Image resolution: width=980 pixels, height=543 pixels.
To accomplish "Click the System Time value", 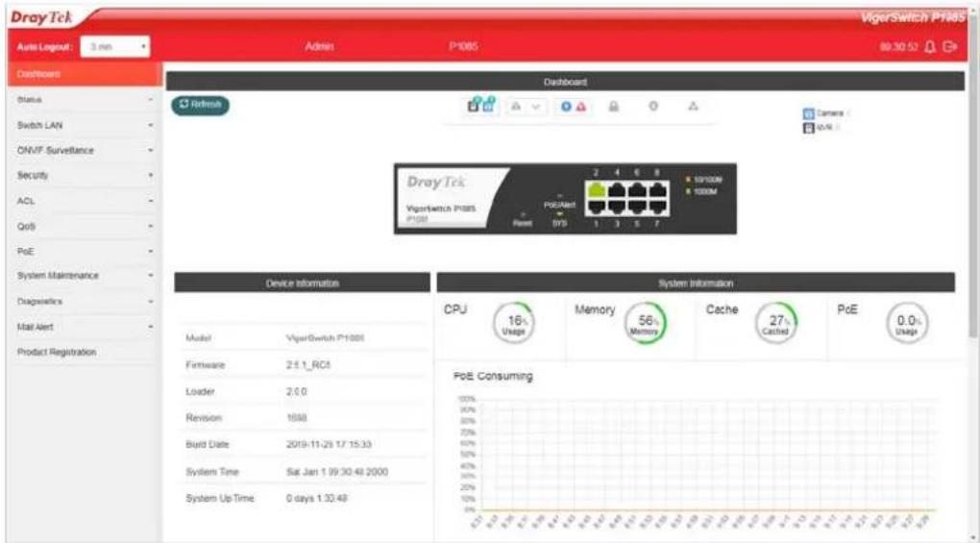I will click(337, 472).
